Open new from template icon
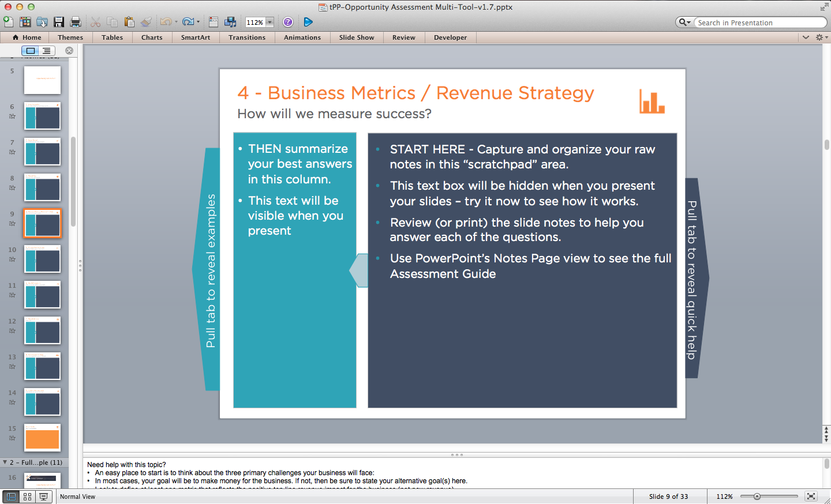This screenshot has height=504, width=831. (x=25, y=22)
